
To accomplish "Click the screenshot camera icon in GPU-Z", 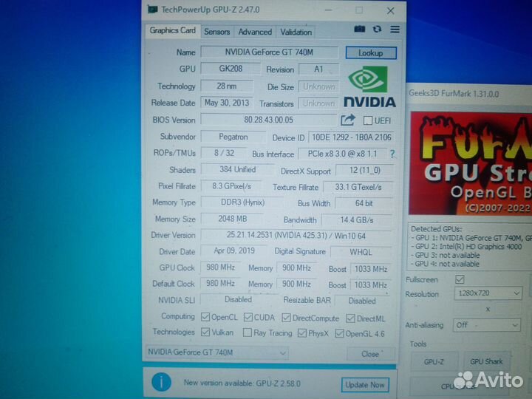I will coord(360,30).
